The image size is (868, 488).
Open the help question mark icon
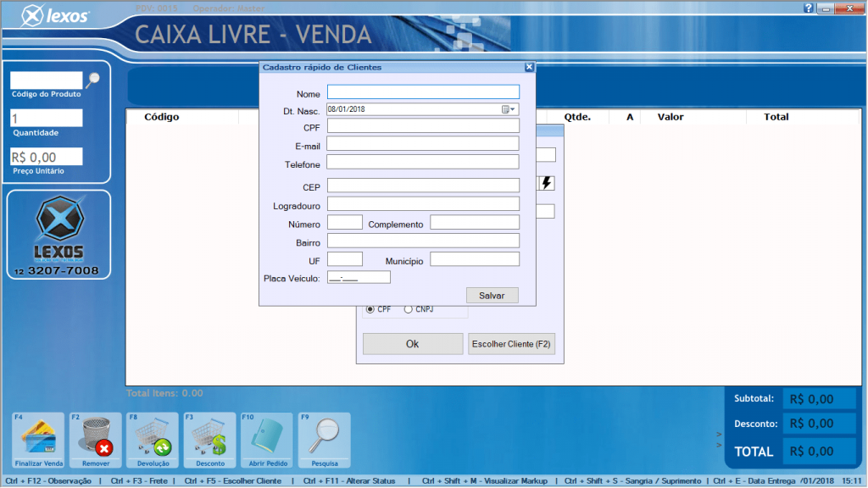tap(808, 8)
